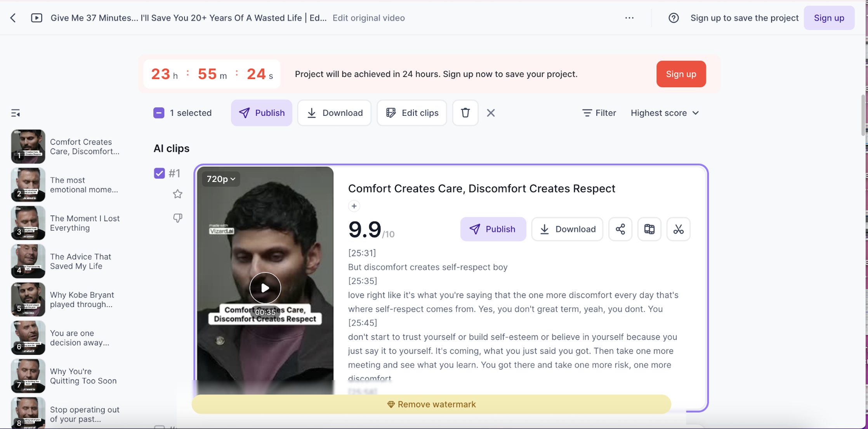Toggle the 1 selected master checkbox

159,113
